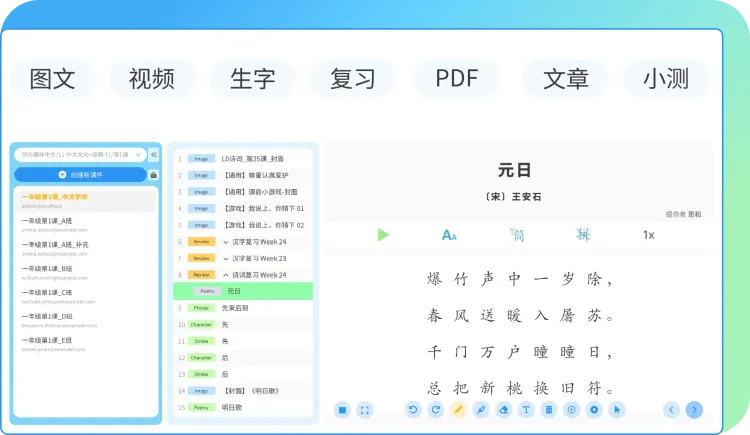Screen dimensions: 750x435
Task: Select the highlighted Poetry item 元日
Action: pos(243,291)
